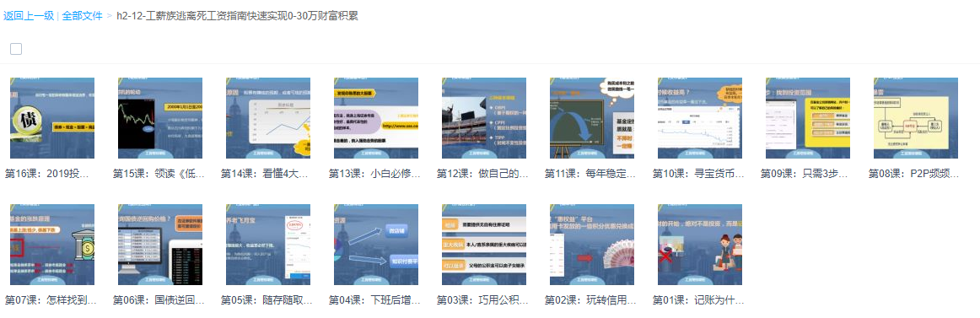Select the 第12课 thumbnail image
Viewport: 980px width, 318px height.
pyautogui.click(x=484, y=118)
